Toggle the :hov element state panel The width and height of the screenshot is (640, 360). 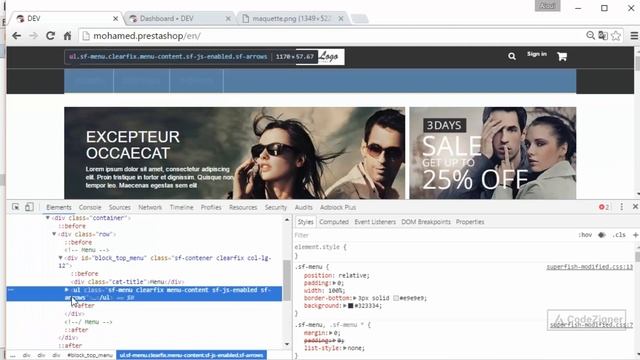(x=585, y=235)
